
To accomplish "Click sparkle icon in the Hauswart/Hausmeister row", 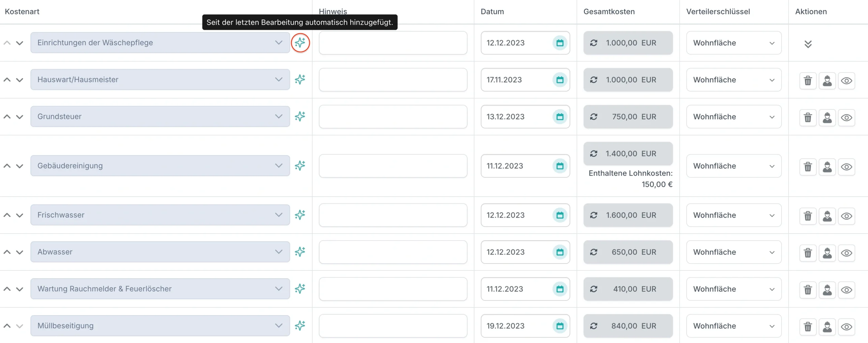I will [300, 80].
